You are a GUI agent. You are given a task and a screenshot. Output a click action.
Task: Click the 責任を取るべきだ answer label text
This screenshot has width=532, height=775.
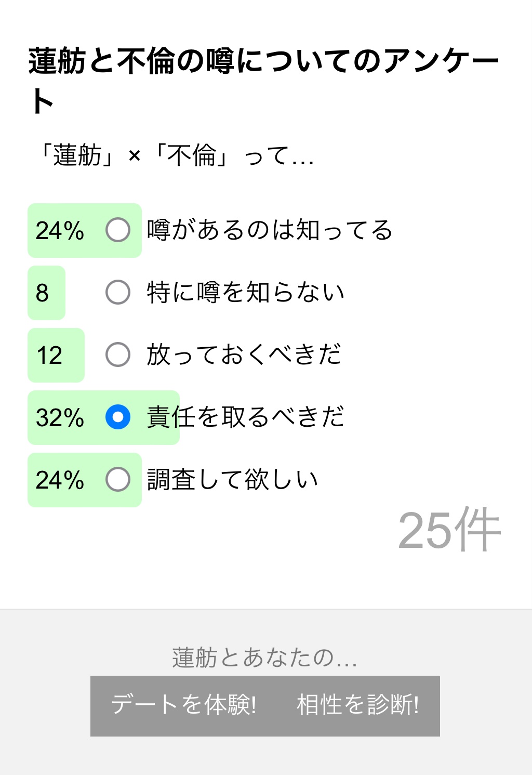pyautogui.click(x=245, y=417)
